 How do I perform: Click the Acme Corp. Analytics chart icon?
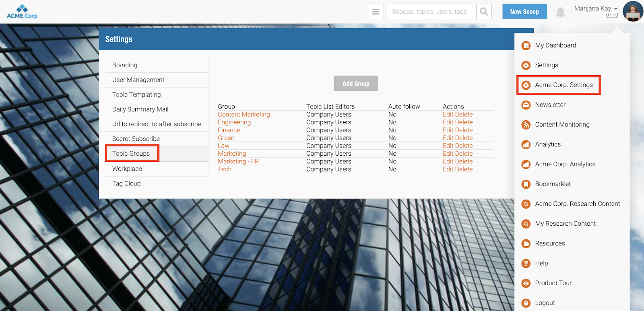point(526,164)
